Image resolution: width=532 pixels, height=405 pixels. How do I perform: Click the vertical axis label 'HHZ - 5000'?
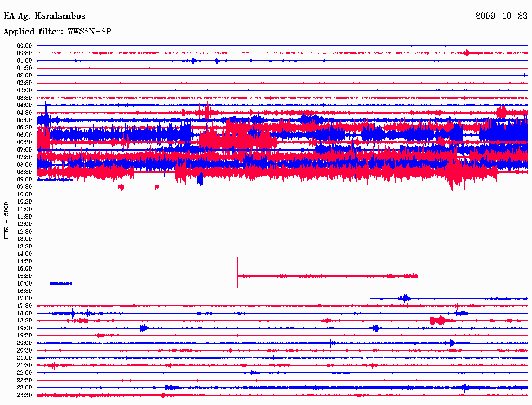point(6,221)
